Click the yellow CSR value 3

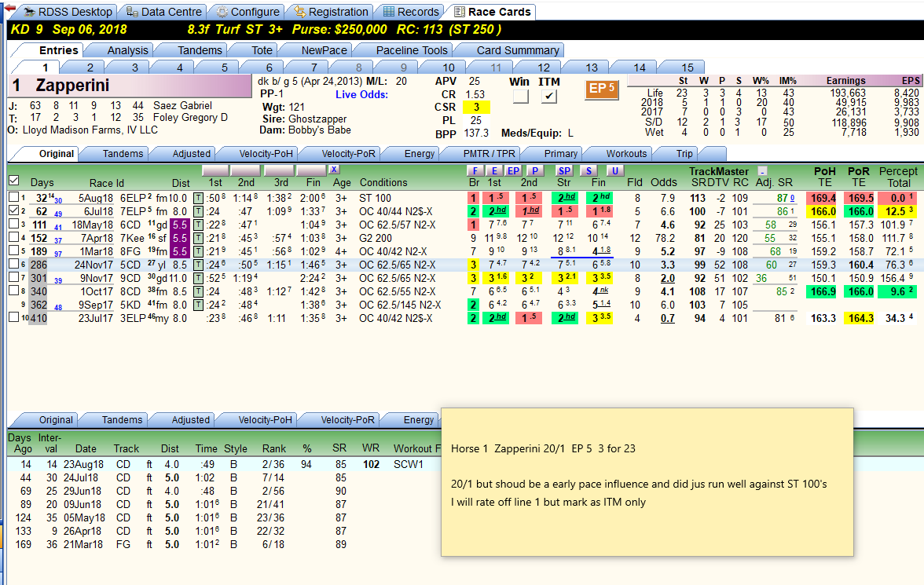coord(476,108)
